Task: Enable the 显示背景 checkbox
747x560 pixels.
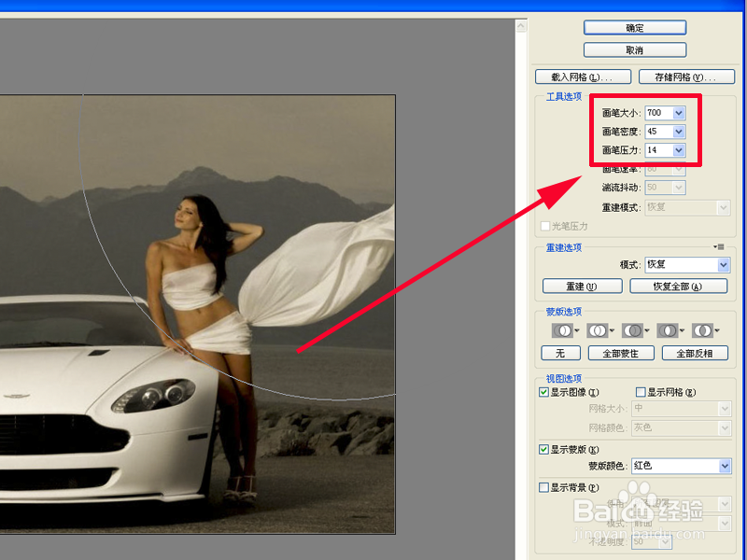Action: coord(543,487)
